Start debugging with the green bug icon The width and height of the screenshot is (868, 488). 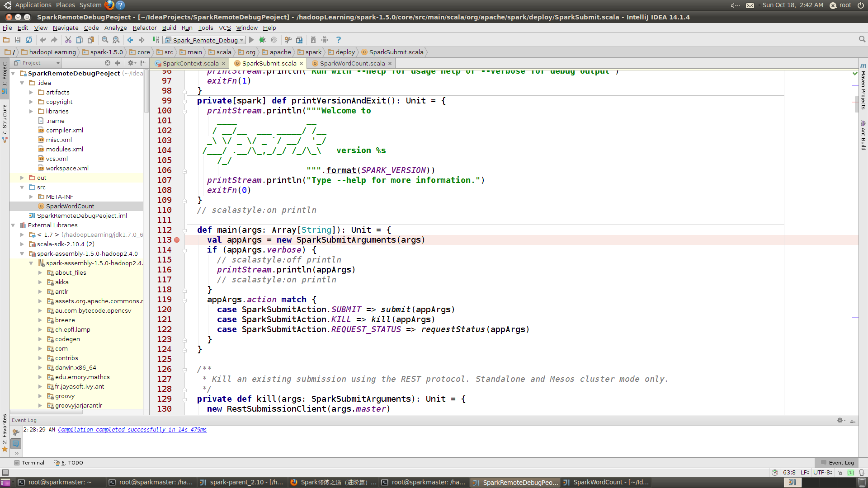(x=263, y=40)
